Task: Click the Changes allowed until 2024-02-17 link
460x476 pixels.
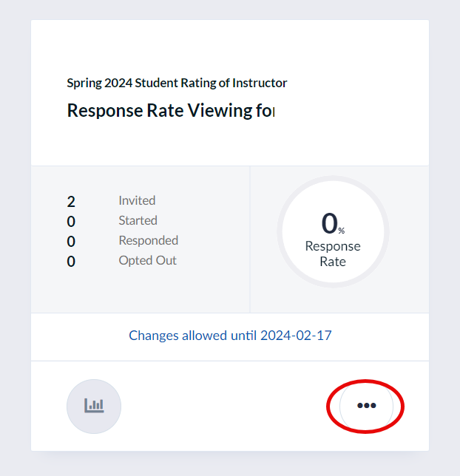Action: (x=230, y=336)
